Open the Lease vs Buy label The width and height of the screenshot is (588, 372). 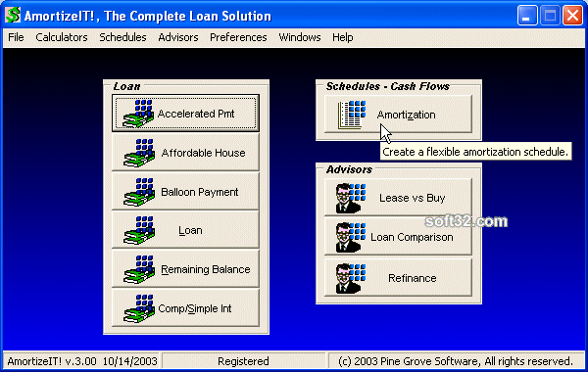tap(413, 198)
